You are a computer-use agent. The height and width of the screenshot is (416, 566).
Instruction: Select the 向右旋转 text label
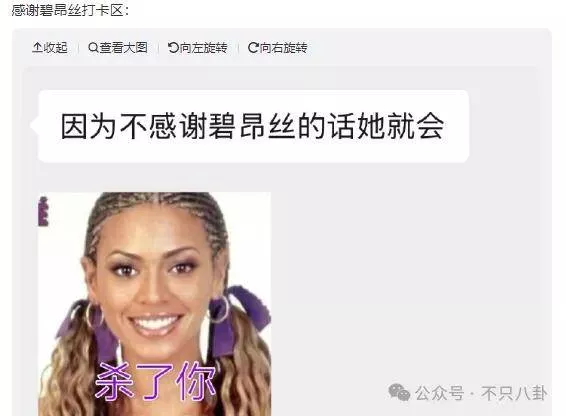pos(283,47)
